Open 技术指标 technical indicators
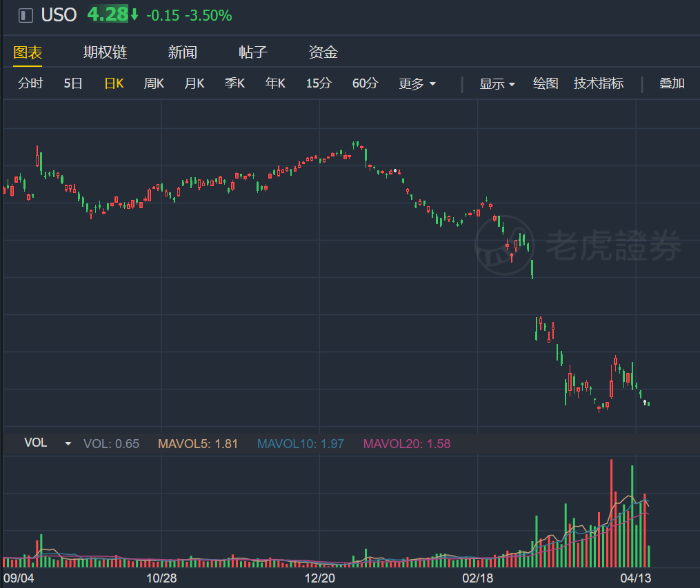Viewport: 700px width, 588px height. click(x=599, y=83)
